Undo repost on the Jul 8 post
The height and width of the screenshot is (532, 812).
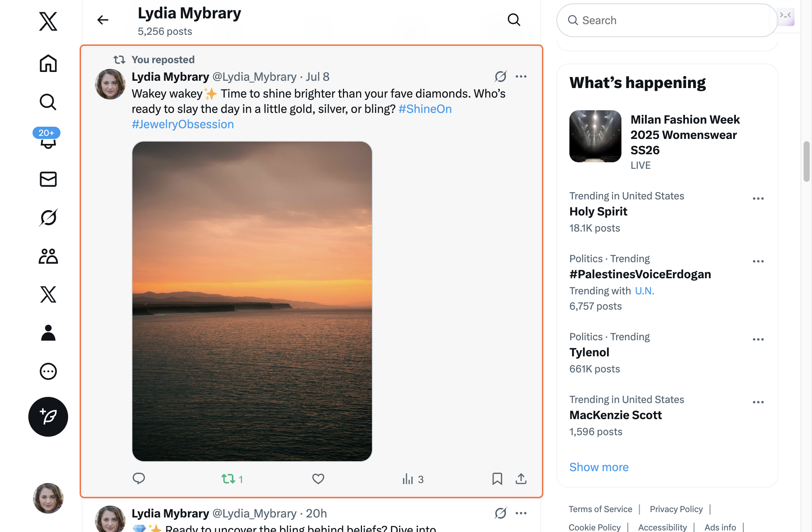(229, 479)
